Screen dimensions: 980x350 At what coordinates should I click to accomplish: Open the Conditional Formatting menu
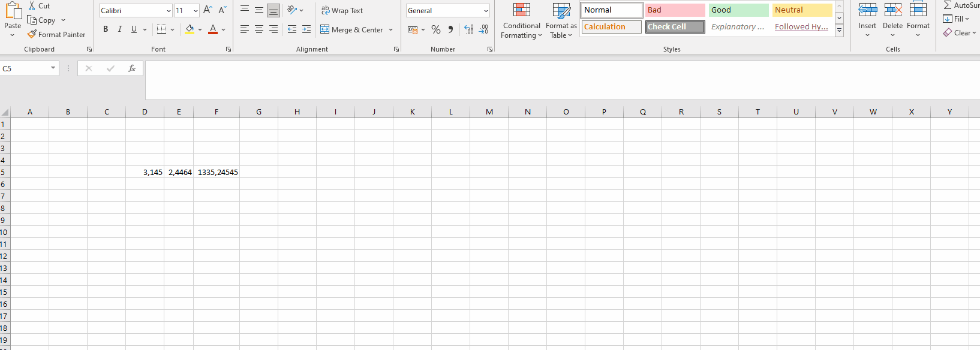521,21
